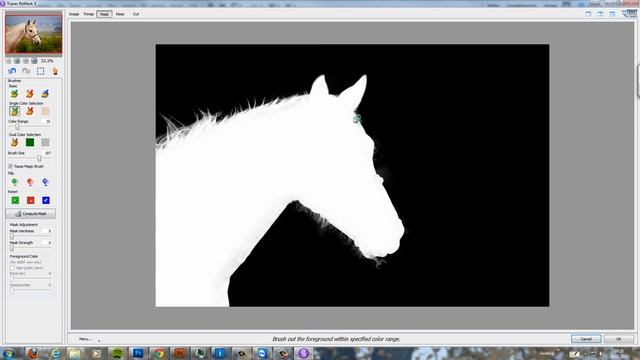Select the hand pan tool
The image size is (640, 360).
pos(55,71)
